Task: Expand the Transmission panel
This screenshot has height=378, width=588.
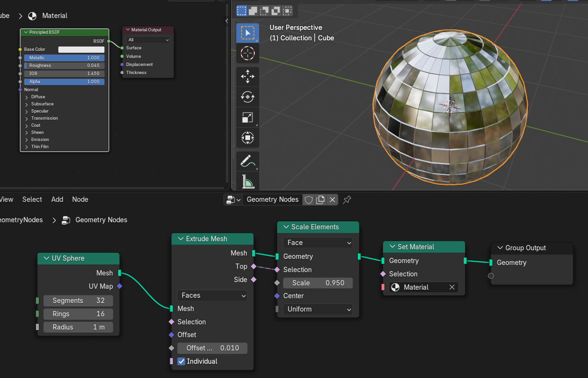Action: click(27, 118)
